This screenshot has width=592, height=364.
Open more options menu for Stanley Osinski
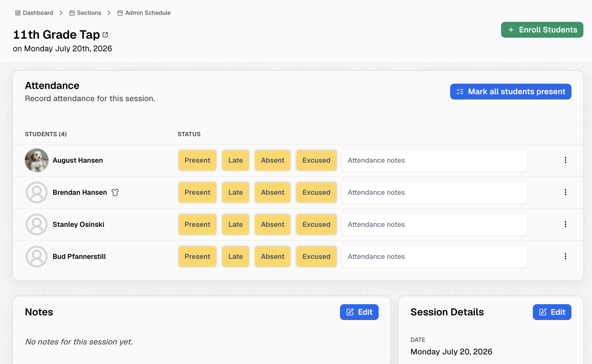(x=566, y=224)
